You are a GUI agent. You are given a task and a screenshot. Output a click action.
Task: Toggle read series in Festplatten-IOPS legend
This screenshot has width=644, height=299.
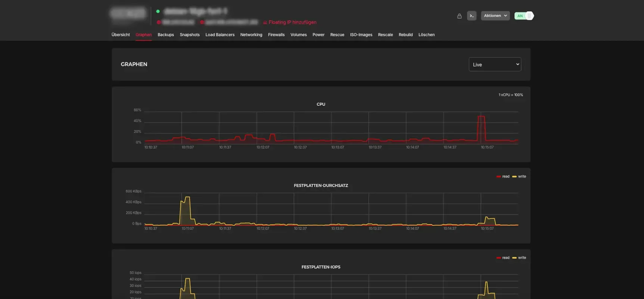tap(503, 258)
